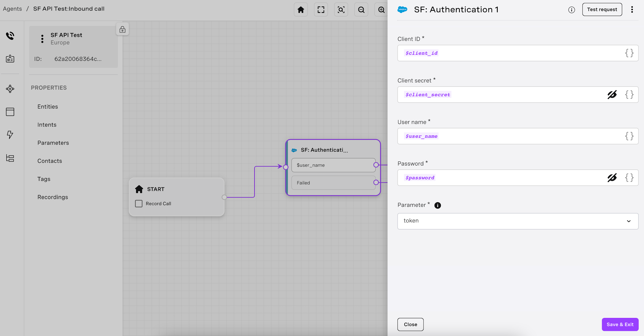Select Recordings in the properties list
Viewport: 644px width, 336px height.
(53, 197)
